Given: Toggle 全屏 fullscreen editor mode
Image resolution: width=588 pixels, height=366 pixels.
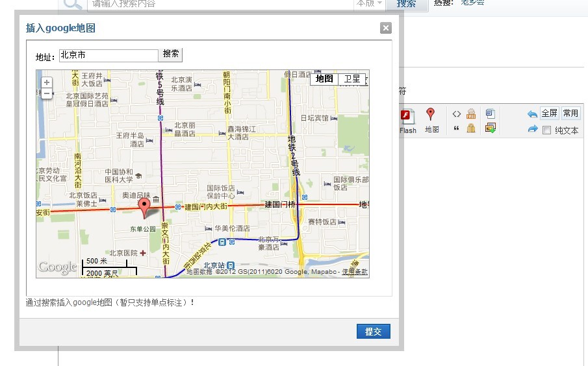Looking at the screenshot, I should [x=549, y=113].
